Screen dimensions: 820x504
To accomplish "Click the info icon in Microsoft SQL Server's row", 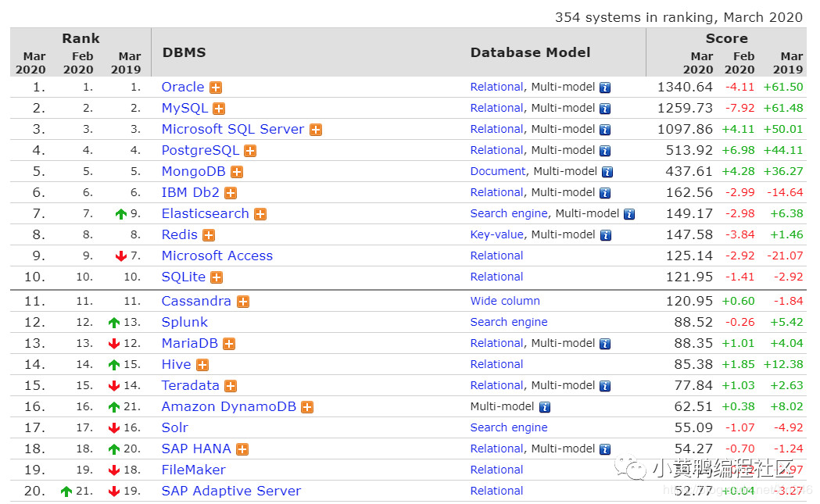I will click(x=605, y=130).
